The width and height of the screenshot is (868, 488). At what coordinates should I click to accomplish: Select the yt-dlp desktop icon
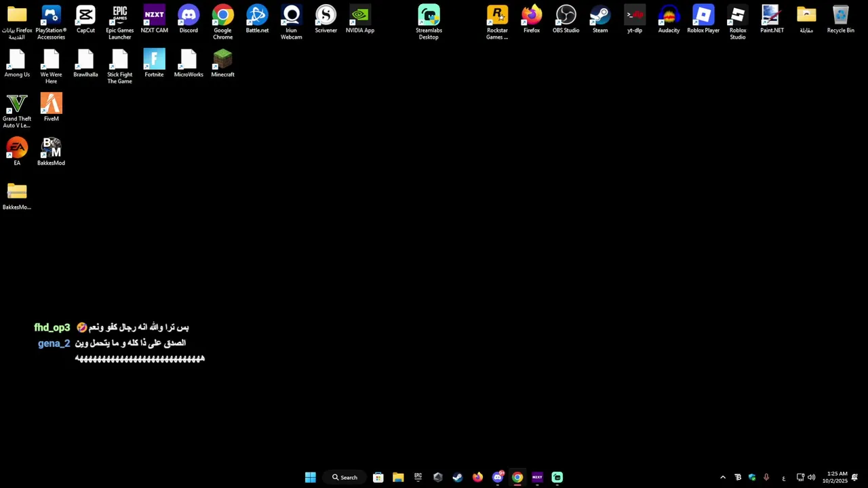635,20
